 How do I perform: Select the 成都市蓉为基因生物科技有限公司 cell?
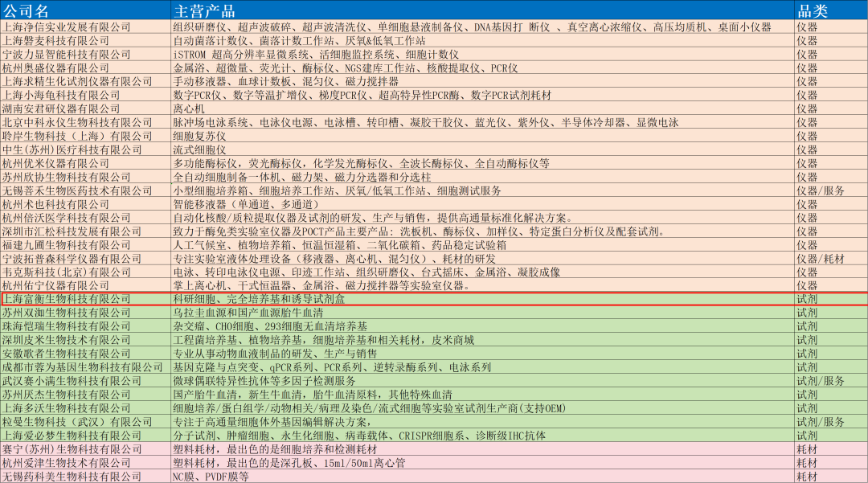tap(85, 367)
